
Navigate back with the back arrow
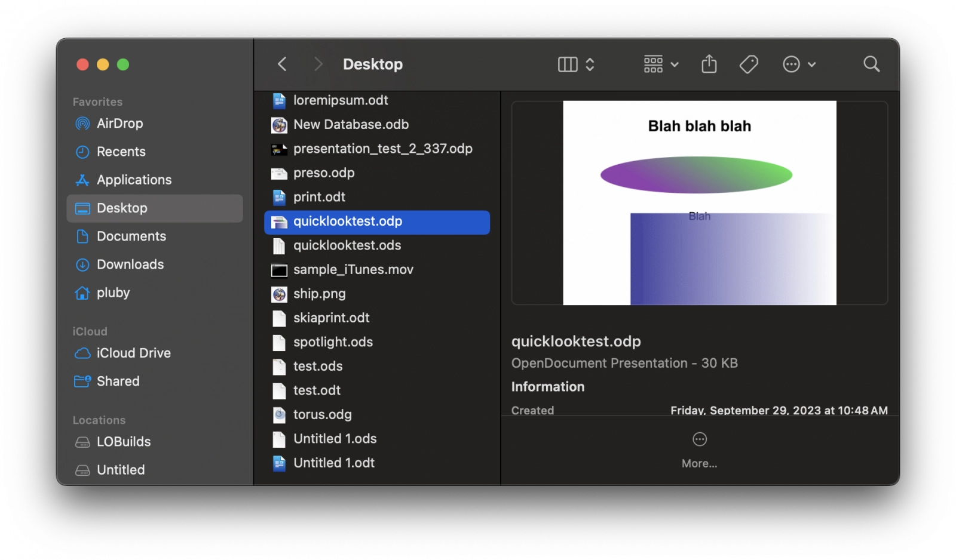point(281,64)
